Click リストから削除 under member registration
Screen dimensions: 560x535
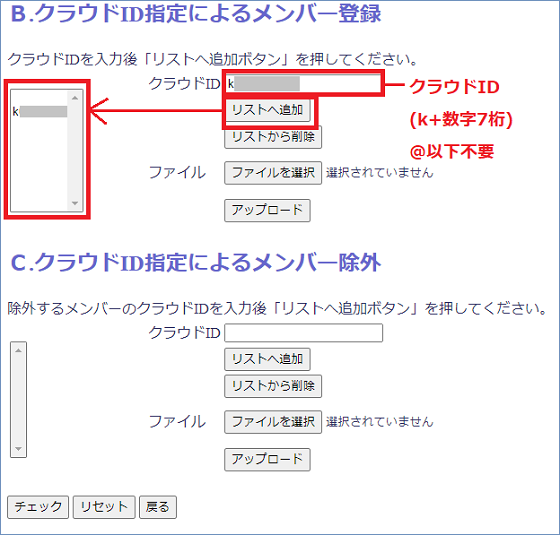click(273, 137)
